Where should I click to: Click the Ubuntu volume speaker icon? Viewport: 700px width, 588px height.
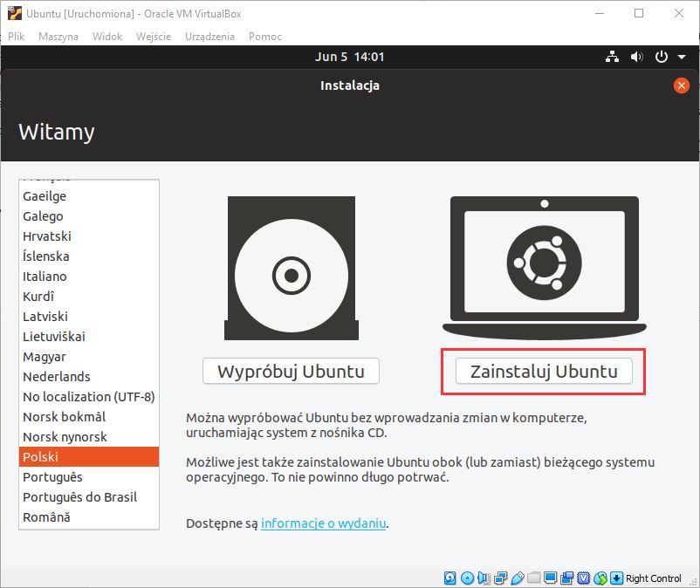(x=636, y=57)
